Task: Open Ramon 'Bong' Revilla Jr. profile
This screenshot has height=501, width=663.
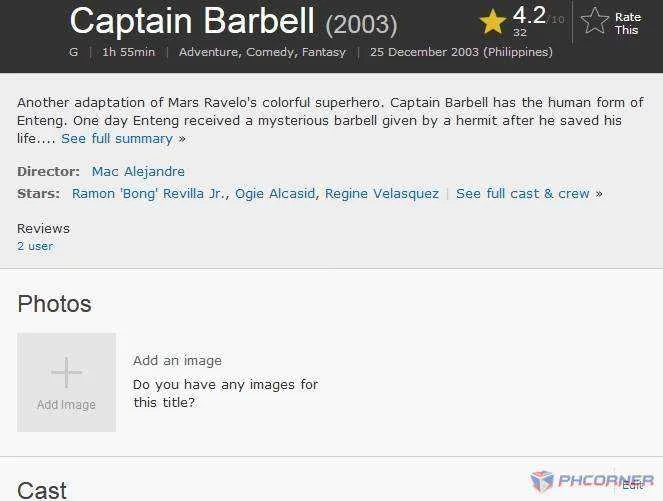Action: pos(150,194)
